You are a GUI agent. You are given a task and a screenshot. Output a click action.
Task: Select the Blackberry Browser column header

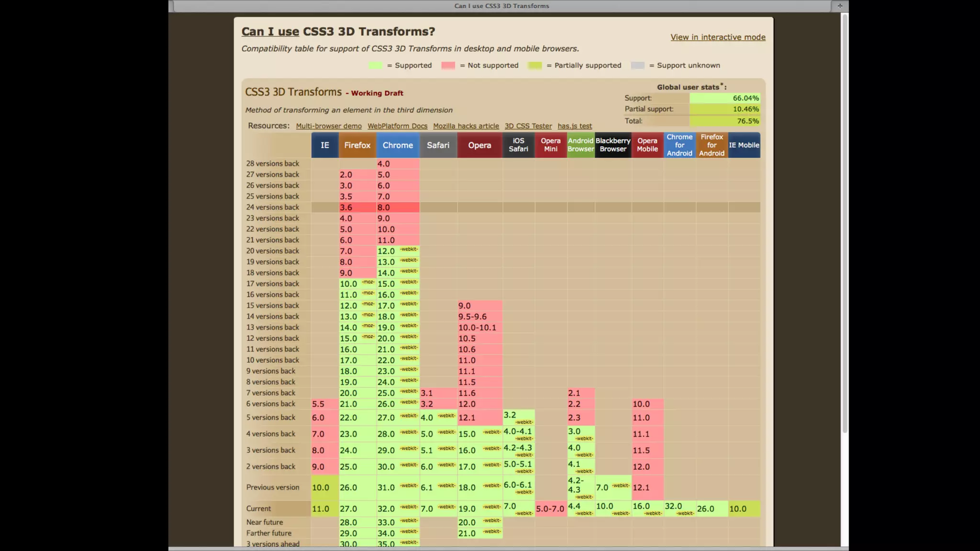(612, 145)
